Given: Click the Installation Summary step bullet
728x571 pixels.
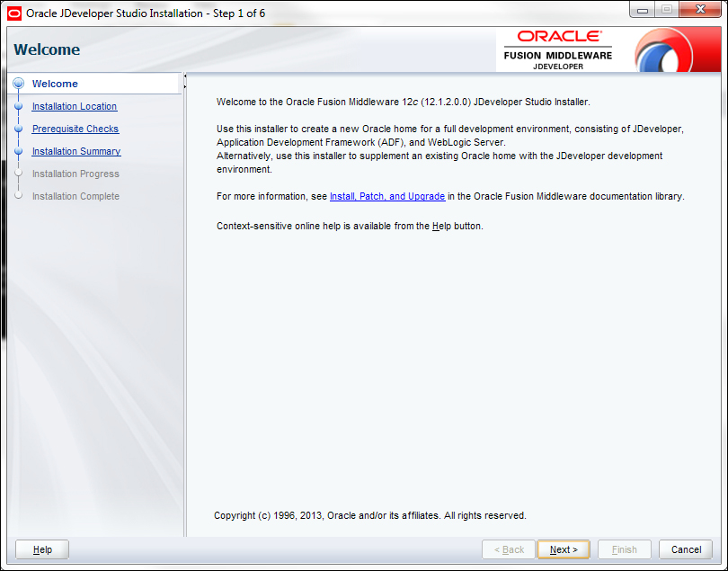Looking at the screenshot, I should (x=19, y=151).
